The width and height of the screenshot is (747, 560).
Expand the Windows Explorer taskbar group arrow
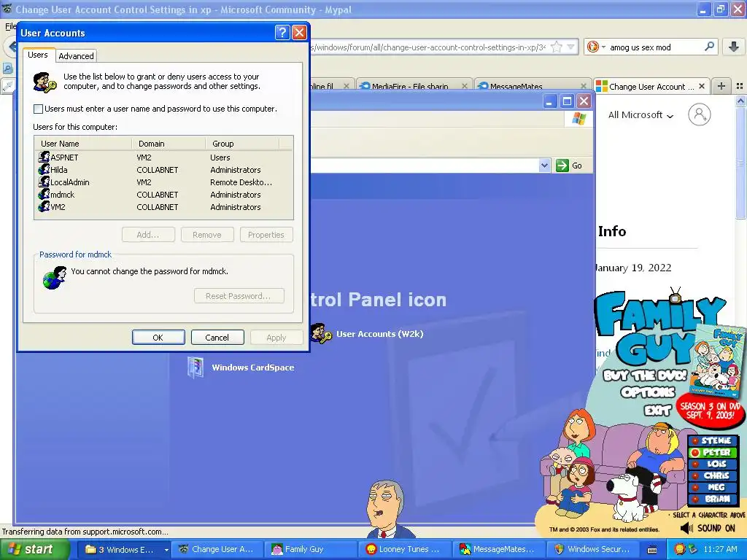pyautogui.click(x=166, y=550)
